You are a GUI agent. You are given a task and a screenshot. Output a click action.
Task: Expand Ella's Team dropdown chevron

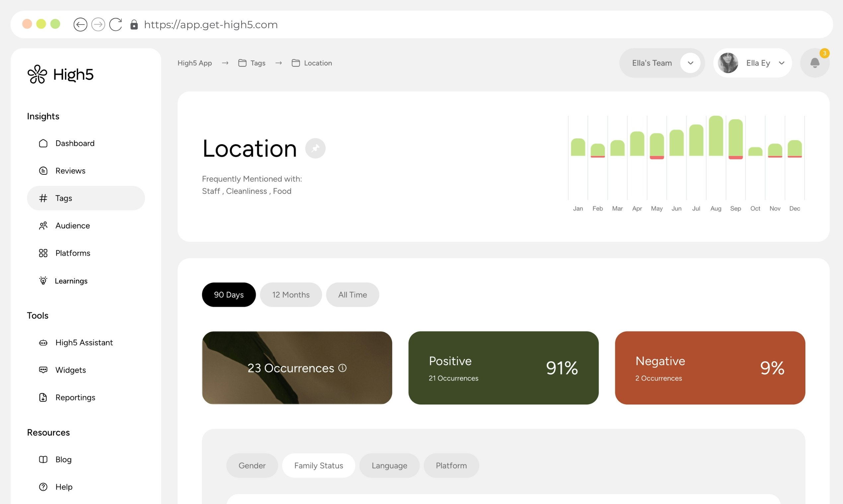point(690,63)
